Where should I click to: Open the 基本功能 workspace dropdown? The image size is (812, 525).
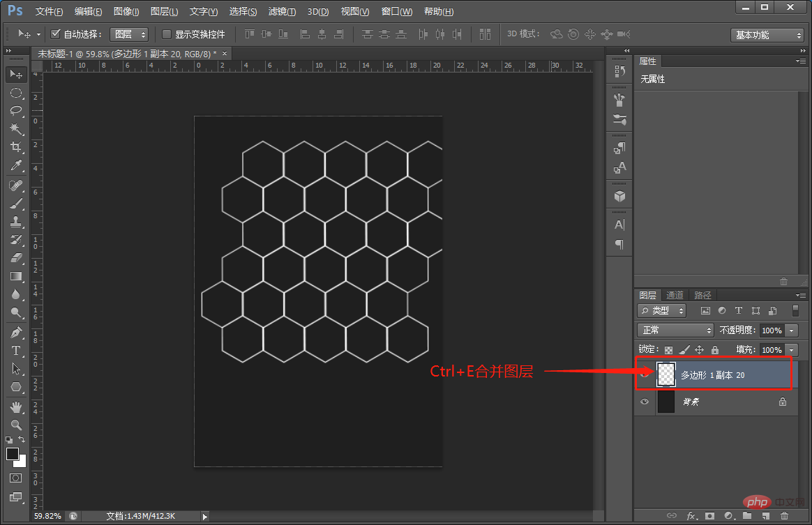[767, 35]
